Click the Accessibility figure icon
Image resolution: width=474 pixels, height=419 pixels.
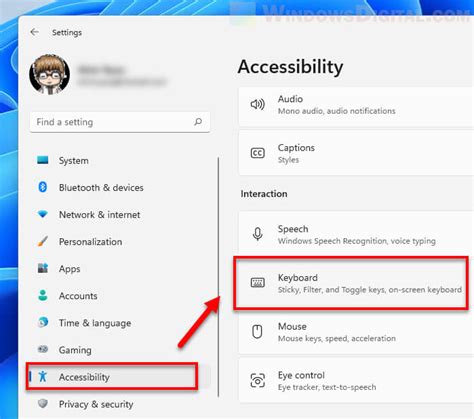tap(43, 376)
